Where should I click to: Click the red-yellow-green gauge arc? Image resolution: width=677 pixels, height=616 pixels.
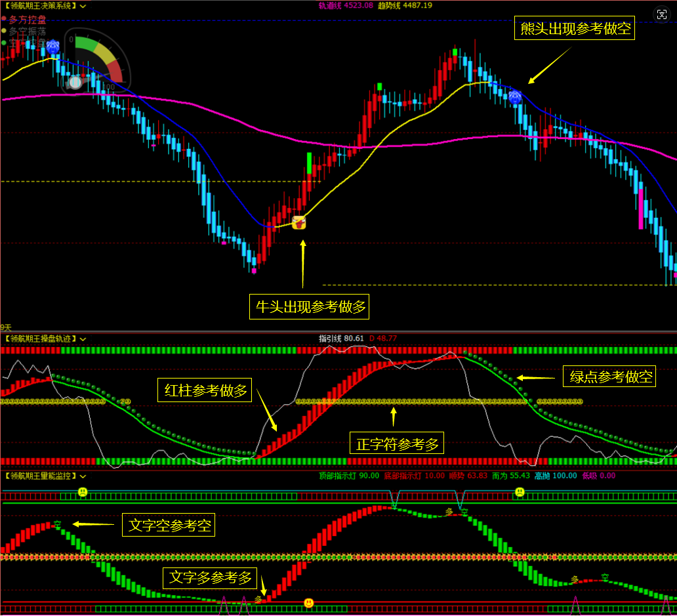click(x=100, y=58)
